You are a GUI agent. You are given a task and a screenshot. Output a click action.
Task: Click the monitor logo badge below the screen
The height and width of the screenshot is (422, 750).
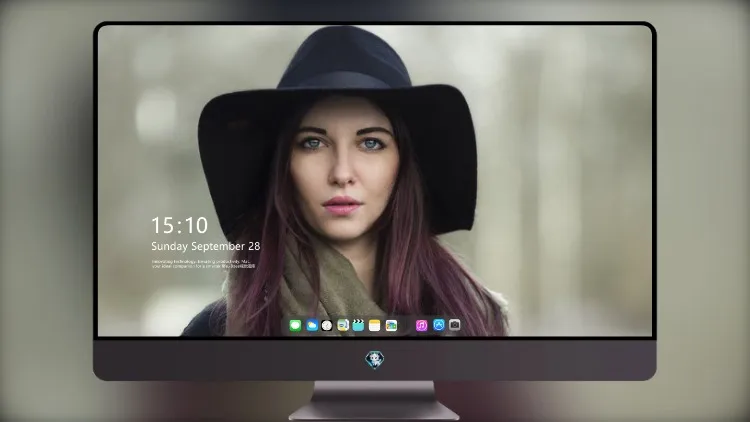375,359
